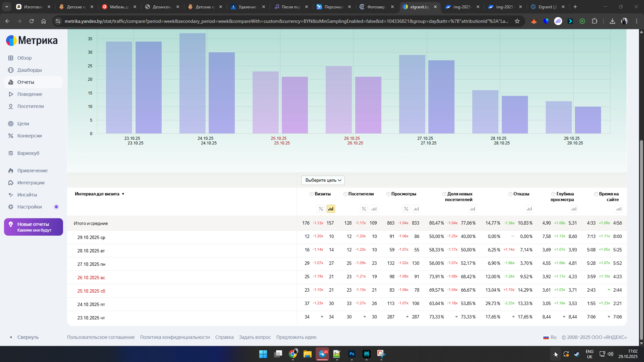Click help icon next to Отказы
Screen dimensions: 644x362
point(510,194)
